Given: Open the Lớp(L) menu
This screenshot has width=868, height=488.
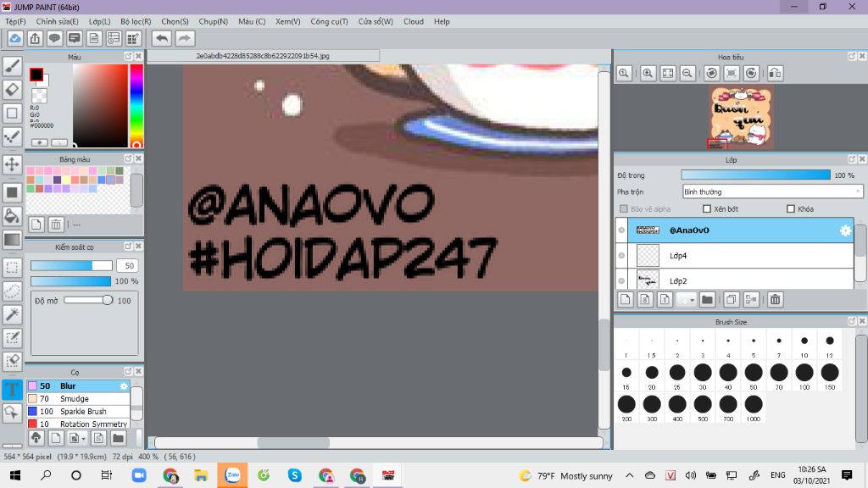Looking at the screenshot, I should coord(100,21).
